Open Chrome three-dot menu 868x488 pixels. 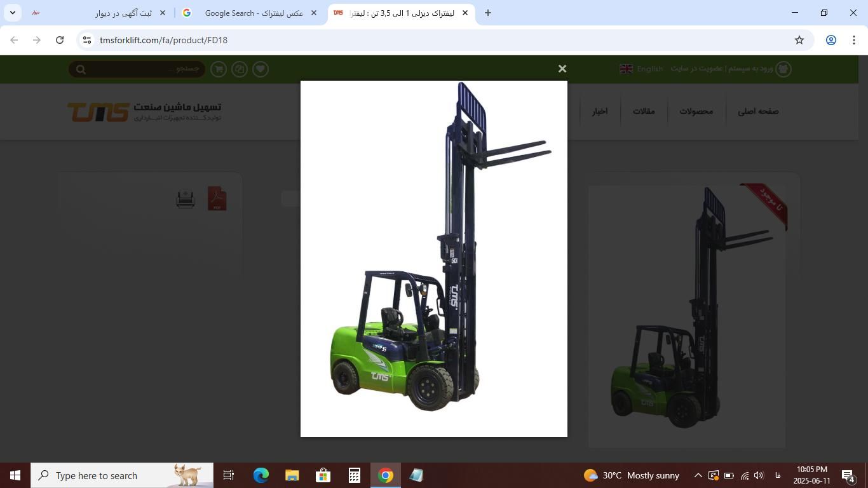854,40
